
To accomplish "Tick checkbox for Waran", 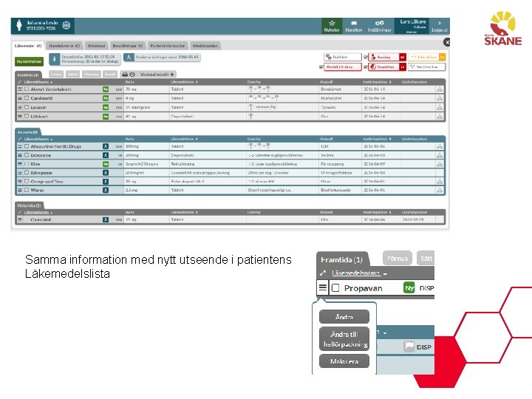I will (27, 190).
